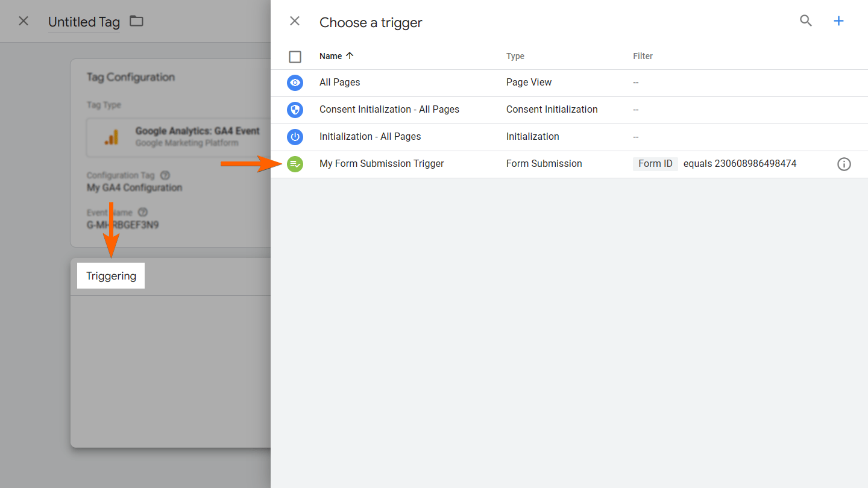The image size is (868, 488).
Task: Click the Configuration Tag help icon
Action: coord(165,175)
